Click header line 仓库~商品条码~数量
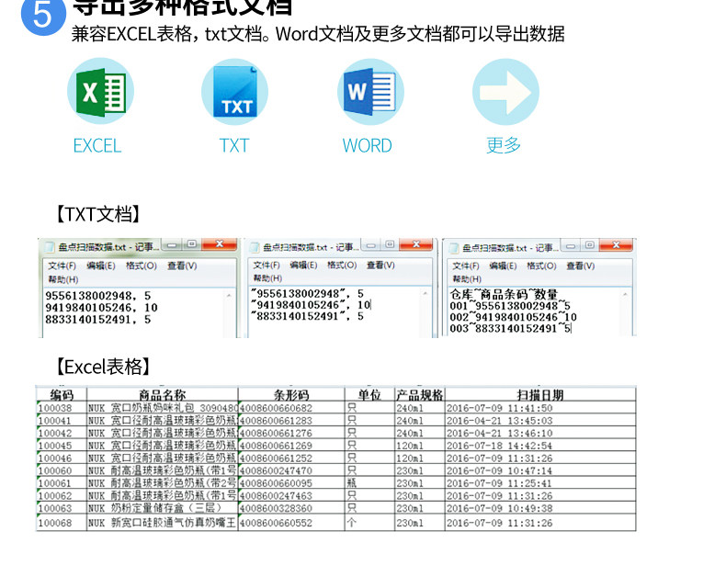The image size is (726, 588). [x=504, y=295]
